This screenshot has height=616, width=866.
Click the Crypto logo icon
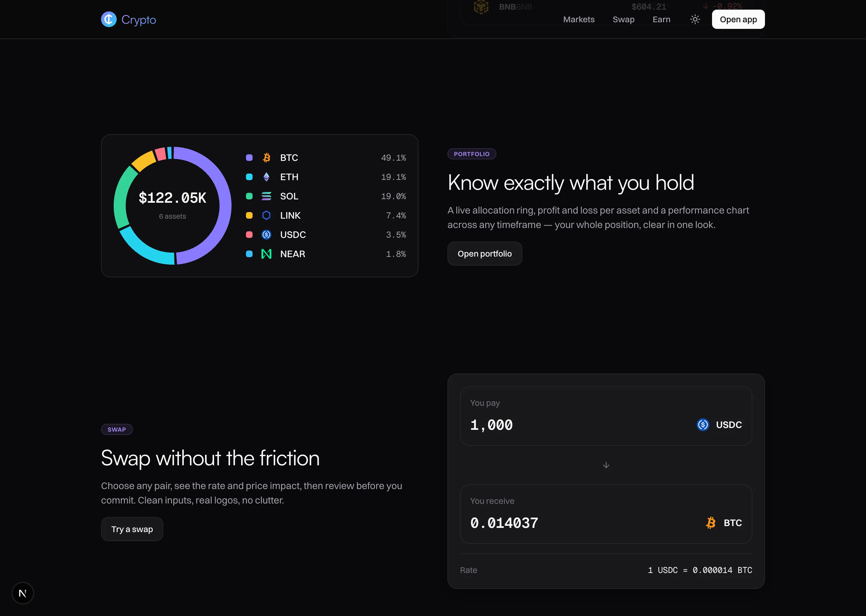109,19
